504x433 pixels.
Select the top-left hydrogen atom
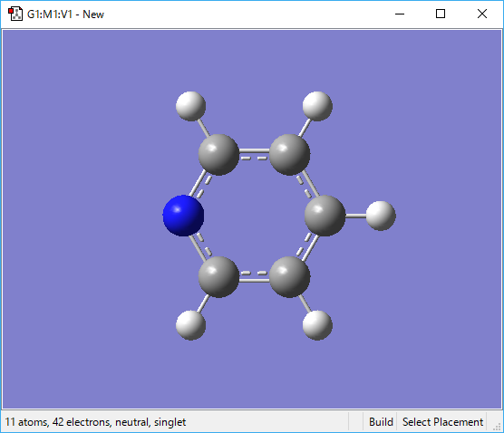[191, 106]
